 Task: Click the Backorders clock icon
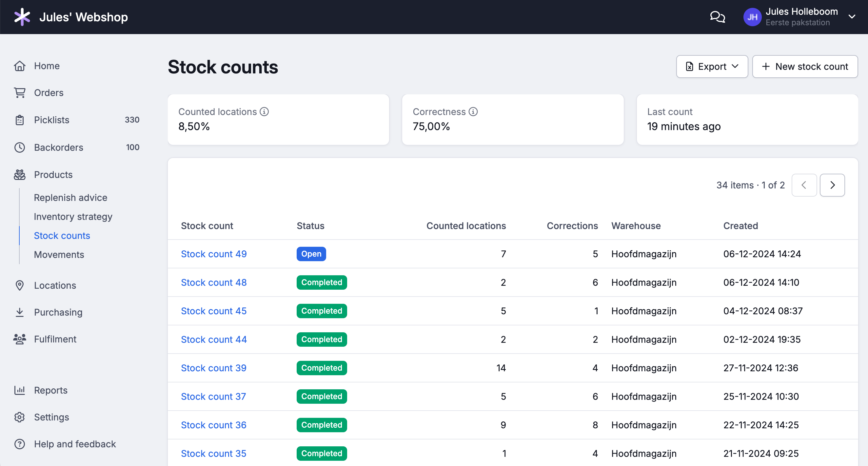tap(20, 147)
